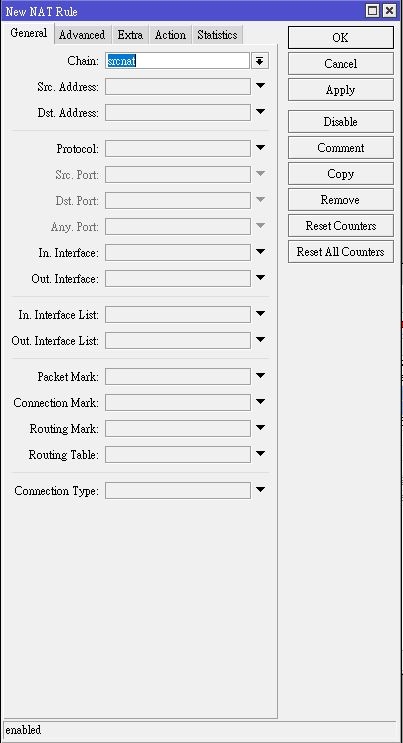This screenshot has height=743, width=403.
Task: Expand the Packet Mark arrow
Action: (260, 376)
